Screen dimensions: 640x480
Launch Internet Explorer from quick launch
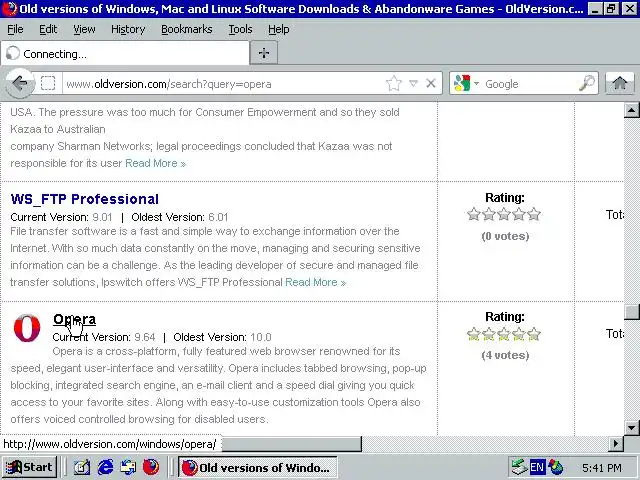point(105,467)
